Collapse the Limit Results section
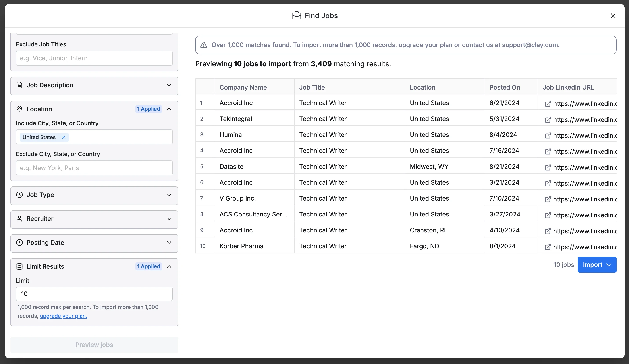Viewport: 629px width, 364px height. (169, 266)
